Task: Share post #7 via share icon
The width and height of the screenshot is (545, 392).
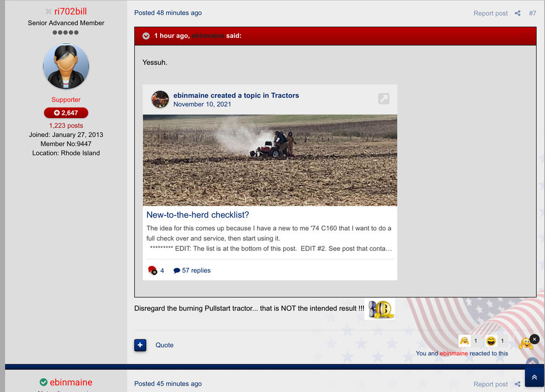Action: 517,13
